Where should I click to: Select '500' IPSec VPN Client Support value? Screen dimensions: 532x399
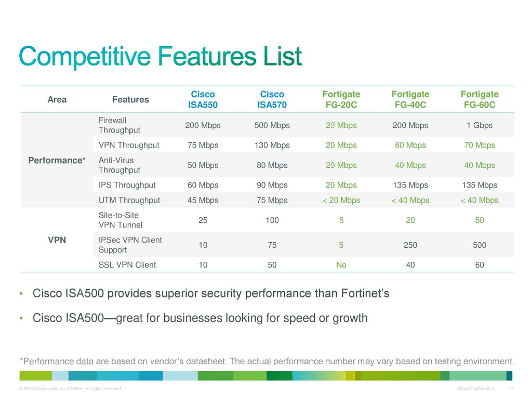[480, 245]
